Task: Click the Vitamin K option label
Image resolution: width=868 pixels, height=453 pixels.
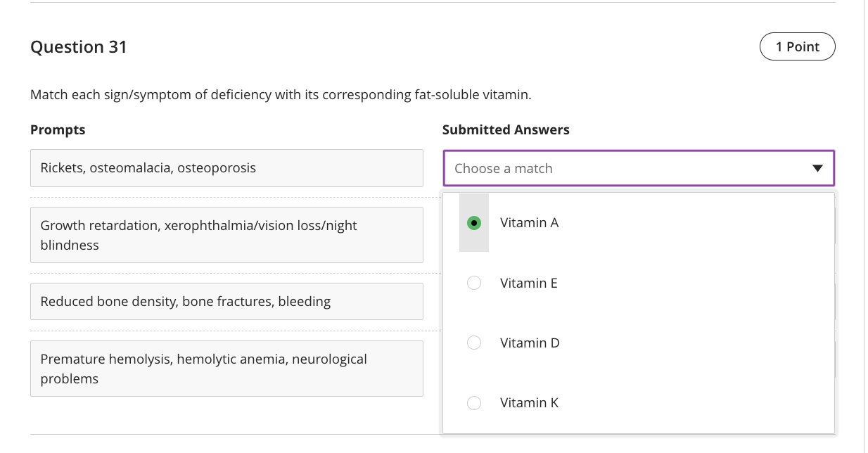Action: point(529,402)
